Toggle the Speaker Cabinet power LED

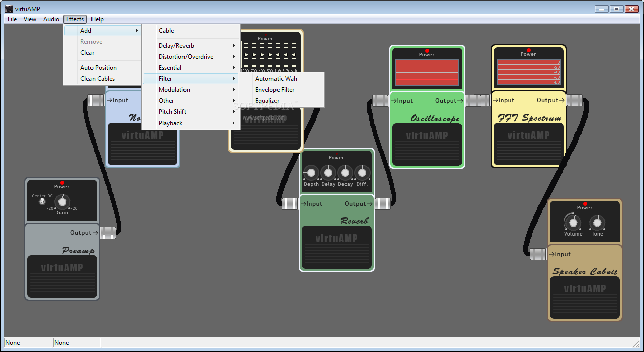(x=585, y=204)
